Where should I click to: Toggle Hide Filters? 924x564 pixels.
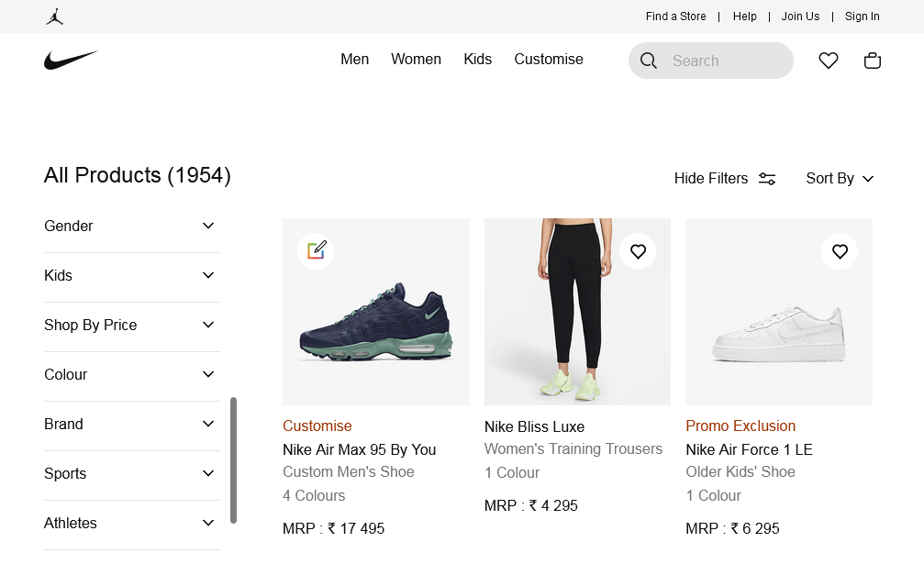(711, 179)
